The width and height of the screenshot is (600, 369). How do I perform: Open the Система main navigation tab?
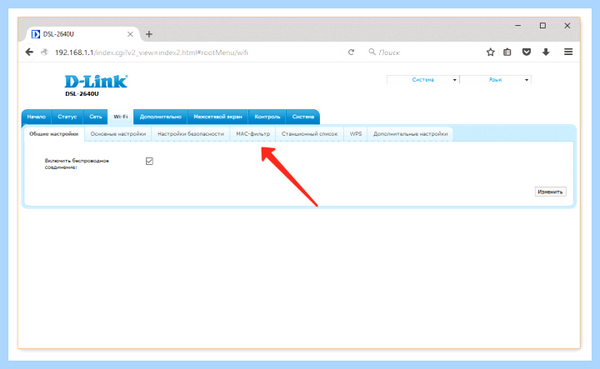pyautogui.click(x=303, y=117)
